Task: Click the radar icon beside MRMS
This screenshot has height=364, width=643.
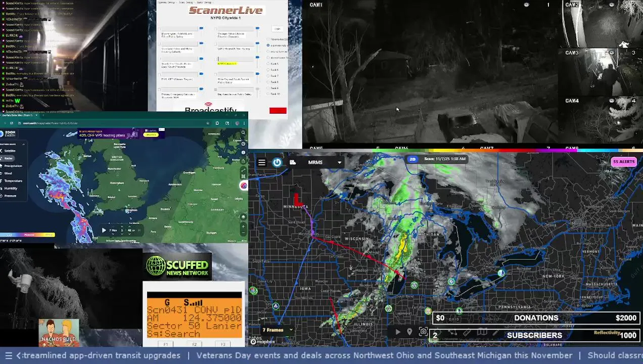Action: click(x=293, y=162)
